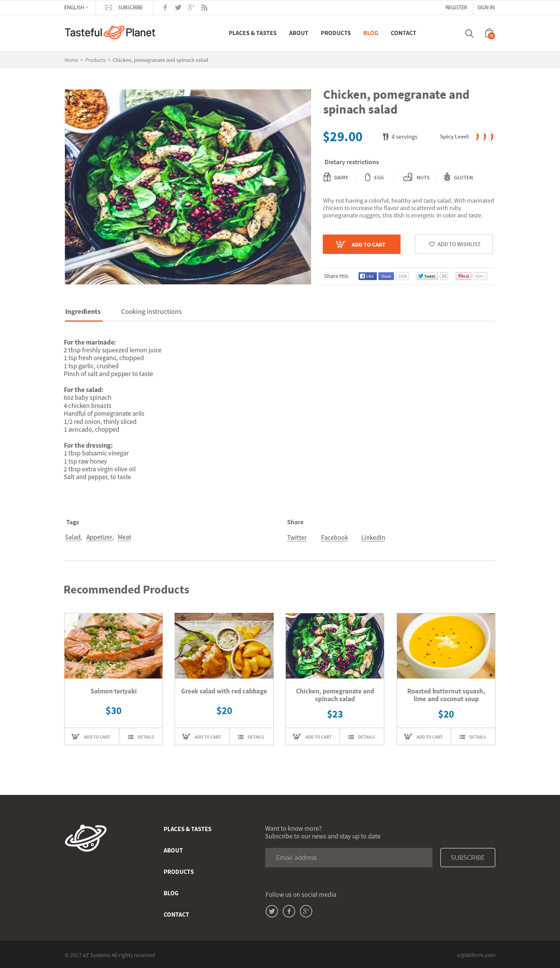Open the Products menu item
Viewport: 560px width, 968px height.
(336, 33)
